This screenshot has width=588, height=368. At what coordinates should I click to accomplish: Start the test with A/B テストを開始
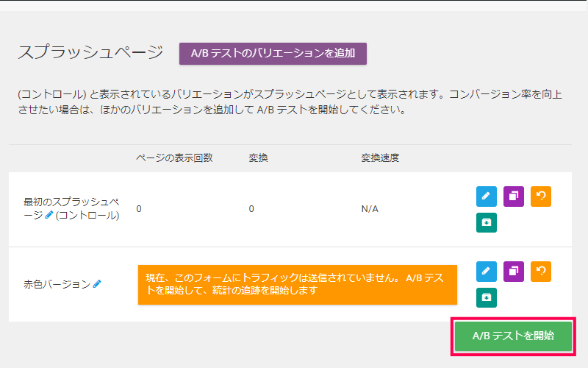513,336
